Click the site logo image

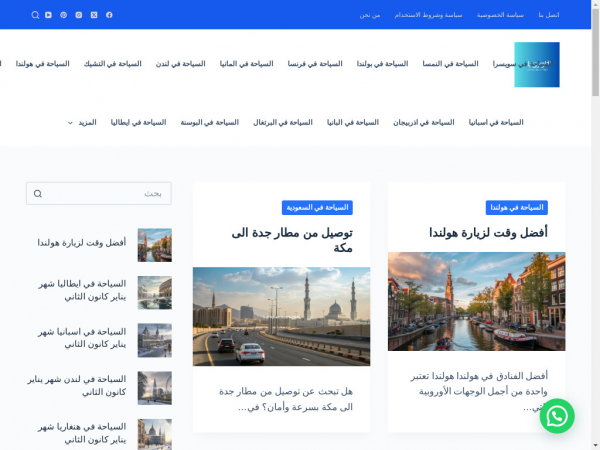pos(537,64)
